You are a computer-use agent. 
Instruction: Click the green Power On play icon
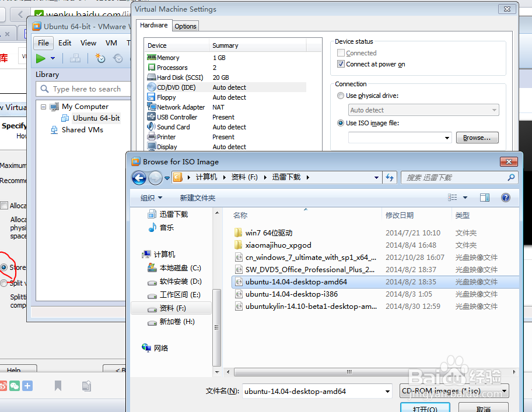point(41,59)
